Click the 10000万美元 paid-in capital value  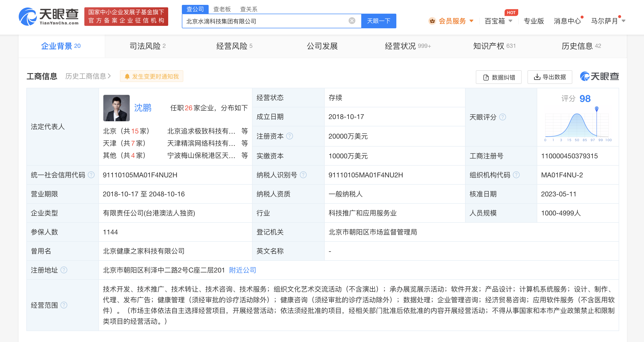click(x=348, y=156)
